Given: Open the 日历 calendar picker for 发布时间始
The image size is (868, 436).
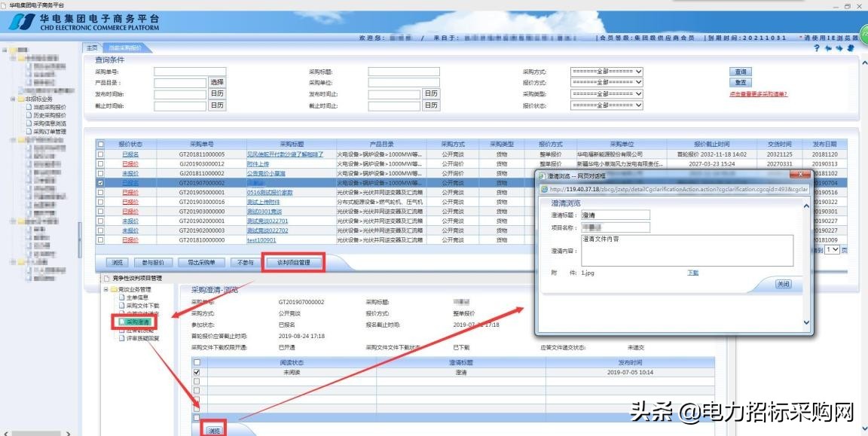Looking at the screenshot, I should [217, 94].
